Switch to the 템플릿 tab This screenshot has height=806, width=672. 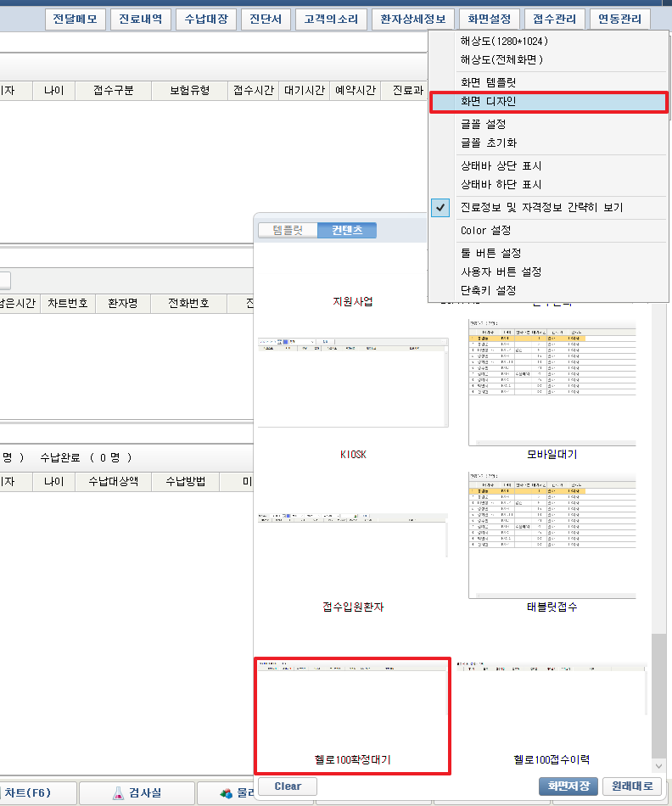(x=288, y=230)
